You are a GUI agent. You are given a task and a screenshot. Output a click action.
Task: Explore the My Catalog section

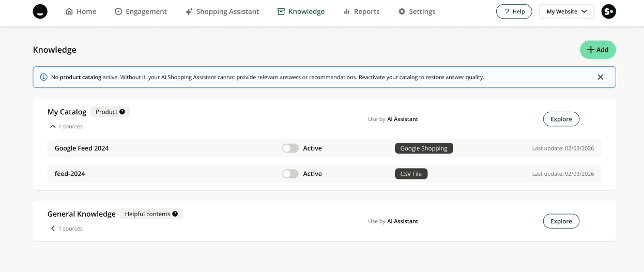[x=561, y=119]
